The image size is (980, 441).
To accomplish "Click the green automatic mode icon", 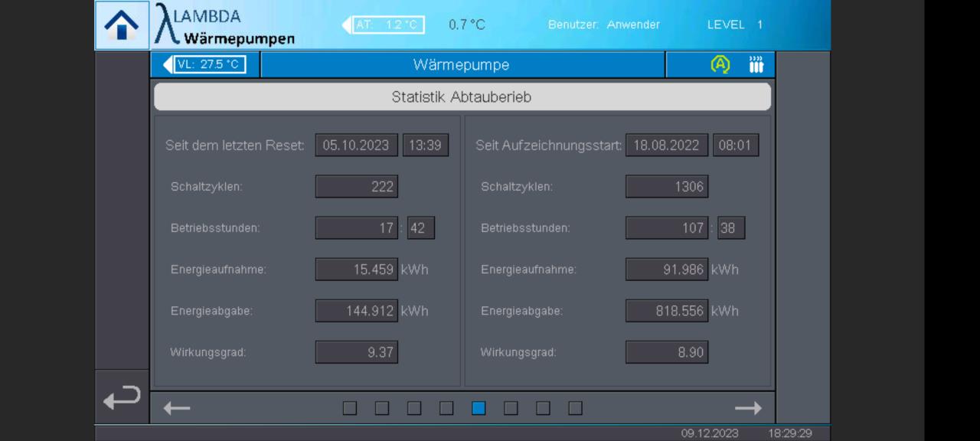I will pos(720,65).
